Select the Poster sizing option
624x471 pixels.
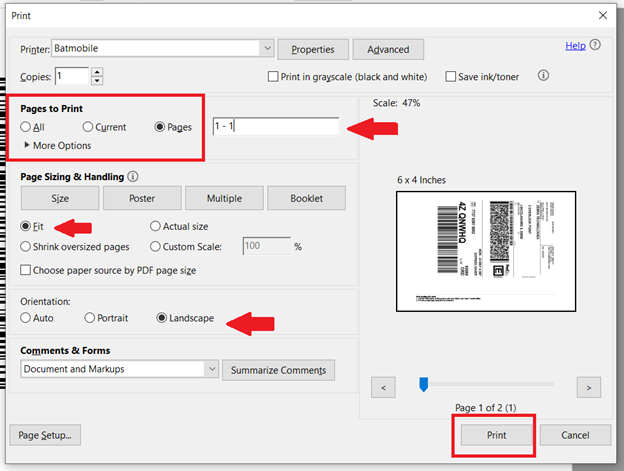click(x=142, y=198)
